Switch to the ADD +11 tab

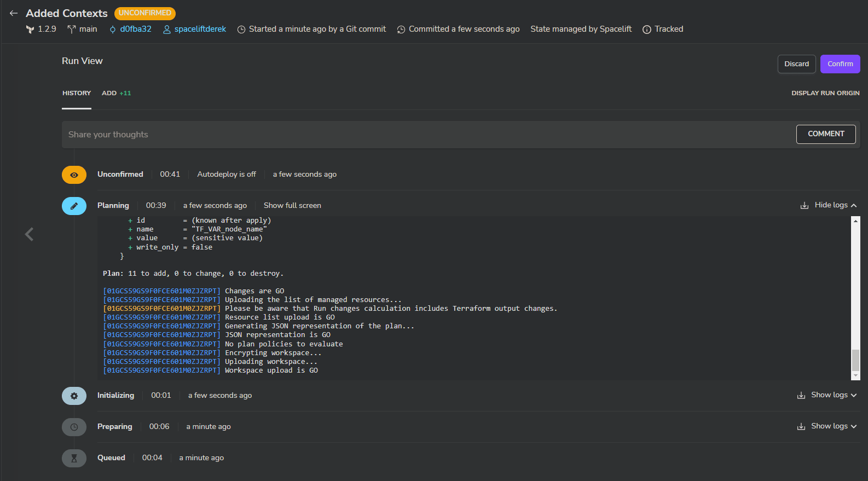tap(116, 93)
